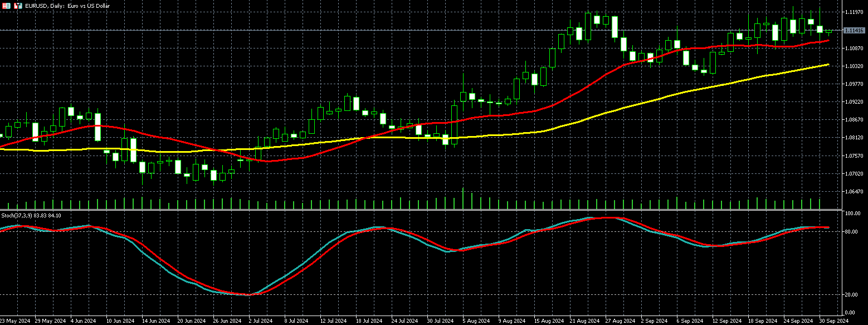Click the 1.08670 price axis label
This screenshot has height=325, width=868.
854,120
